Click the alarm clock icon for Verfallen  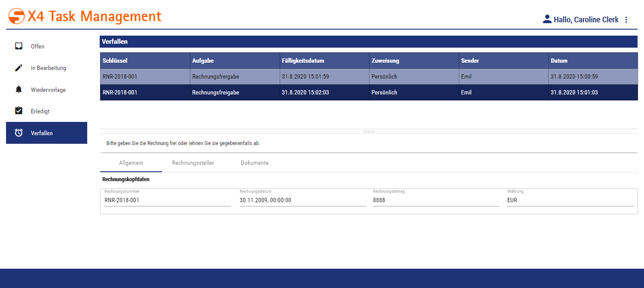point(18,133)
